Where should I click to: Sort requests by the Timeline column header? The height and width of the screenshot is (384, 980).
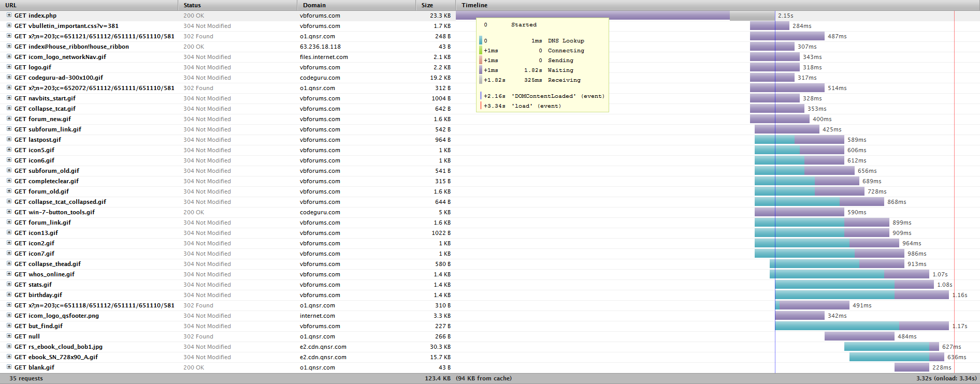(718, 5)
